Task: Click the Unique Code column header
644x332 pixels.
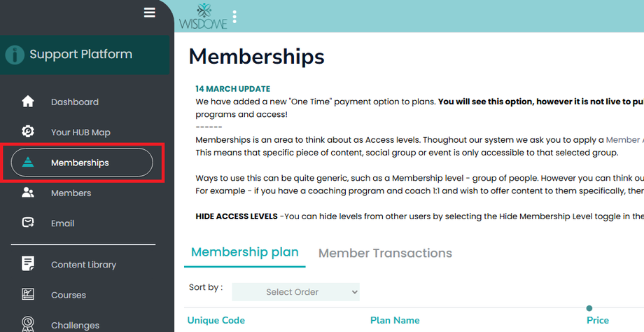Action: pos(216,320)
